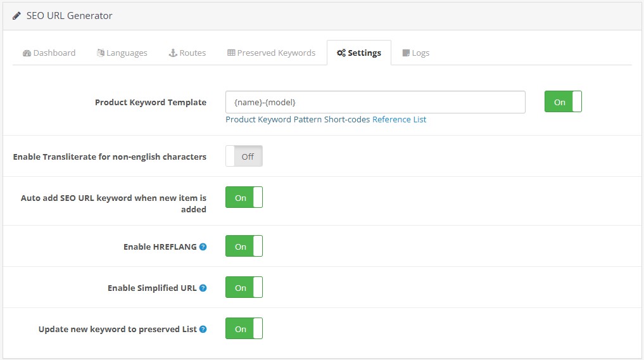The height and width of the screenshot is (360, 644).
Task: Click help icon beside Update new keyword
Action: click(203, 329)
